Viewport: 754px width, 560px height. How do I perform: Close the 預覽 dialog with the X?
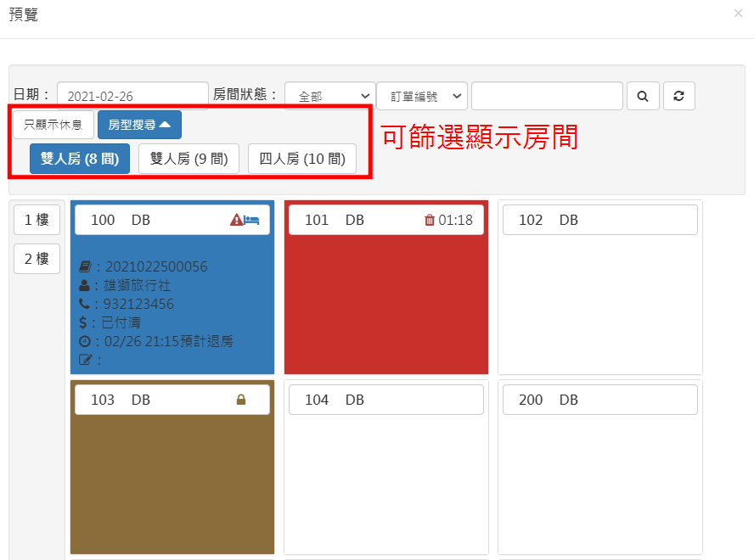pyautogui.click(x=738, y=14)
